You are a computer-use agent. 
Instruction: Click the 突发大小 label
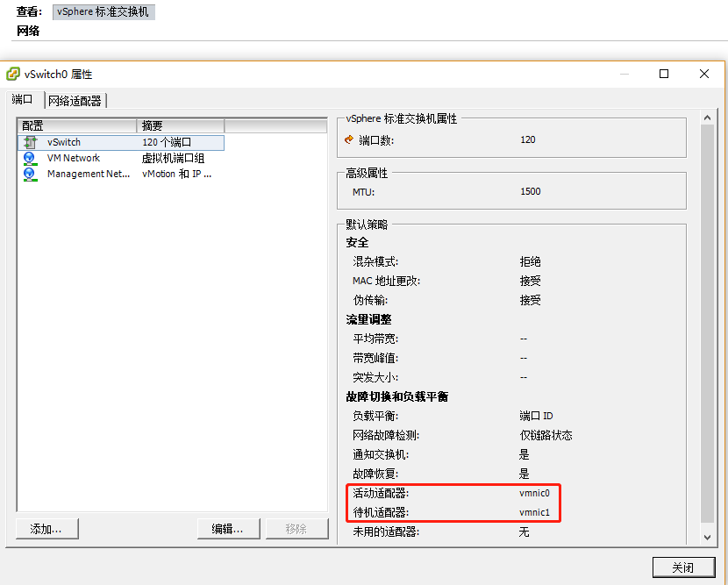click(375, 377)
